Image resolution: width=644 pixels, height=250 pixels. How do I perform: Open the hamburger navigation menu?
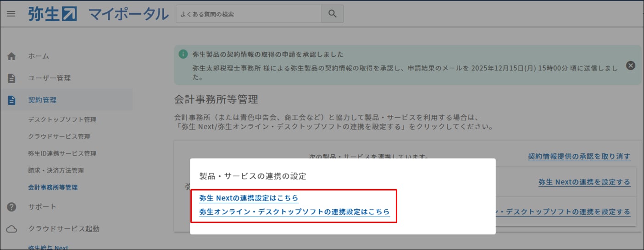pos(11,14)
